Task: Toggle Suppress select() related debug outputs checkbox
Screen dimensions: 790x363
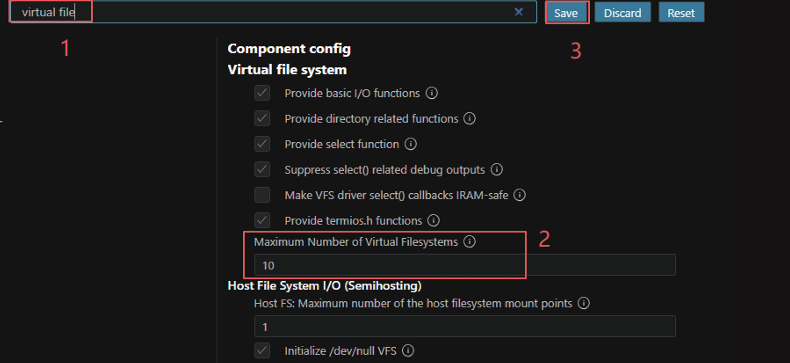Action: pos(262,170)
